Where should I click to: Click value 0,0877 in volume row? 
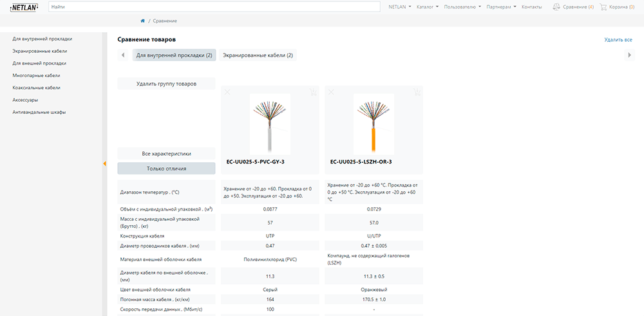click(270, 209)
